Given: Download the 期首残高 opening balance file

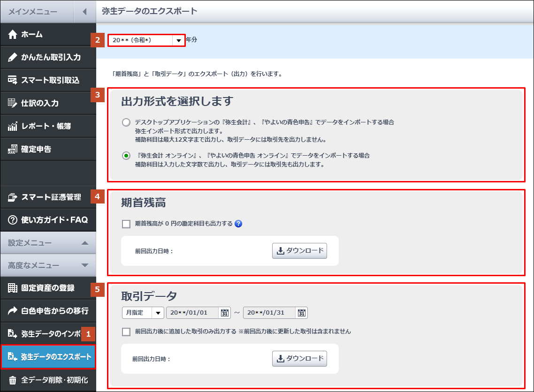Looking at the screenshot, I should point(299,251).
